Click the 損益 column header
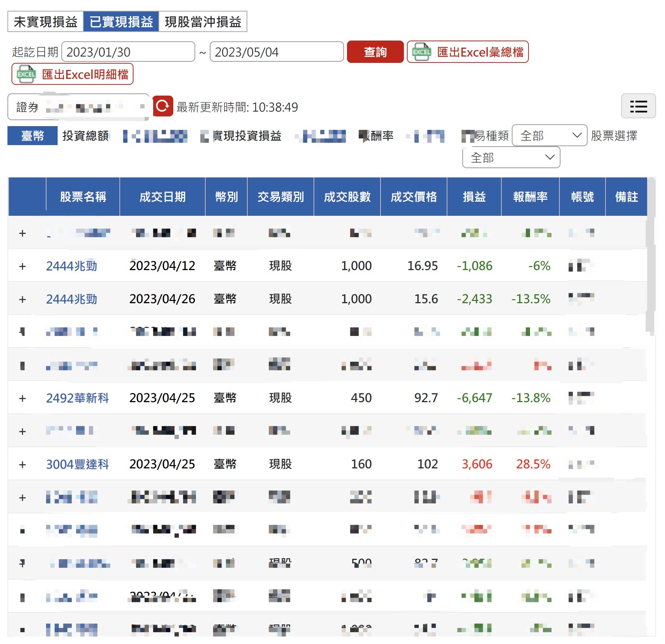 (474, 197)
